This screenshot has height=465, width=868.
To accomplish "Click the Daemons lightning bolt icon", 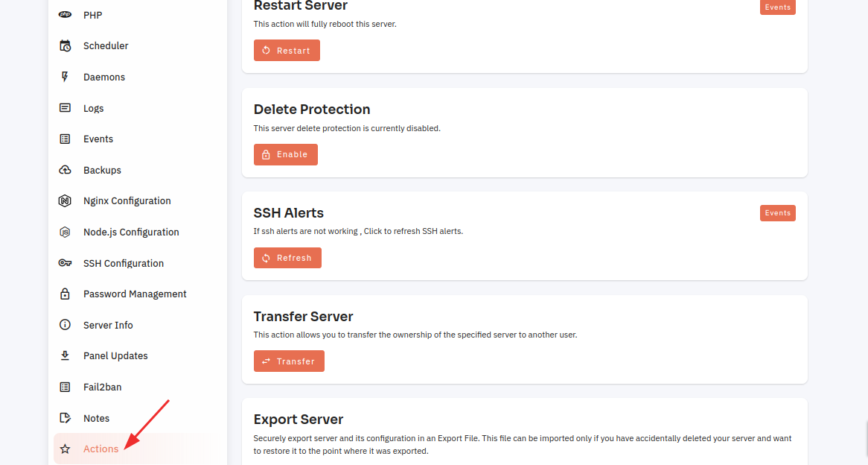I will tap(65, 77).
